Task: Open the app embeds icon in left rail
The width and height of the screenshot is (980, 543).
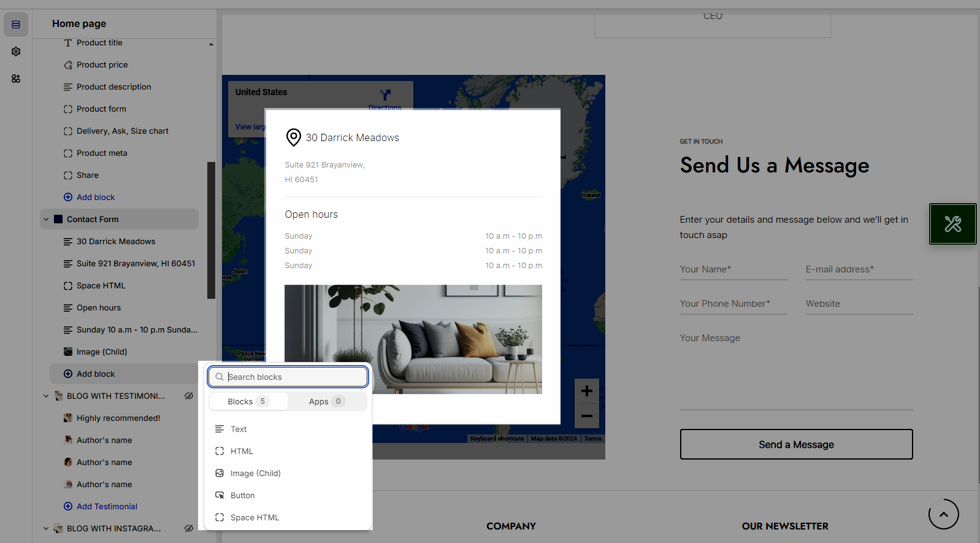Action: (16, 79)
